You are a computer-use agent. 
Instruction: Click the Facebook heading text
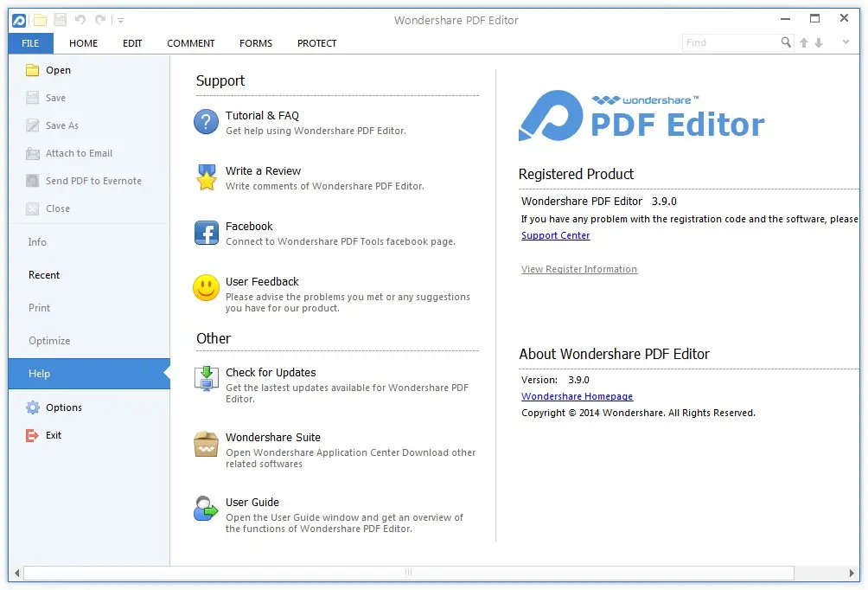coord(249,226)
